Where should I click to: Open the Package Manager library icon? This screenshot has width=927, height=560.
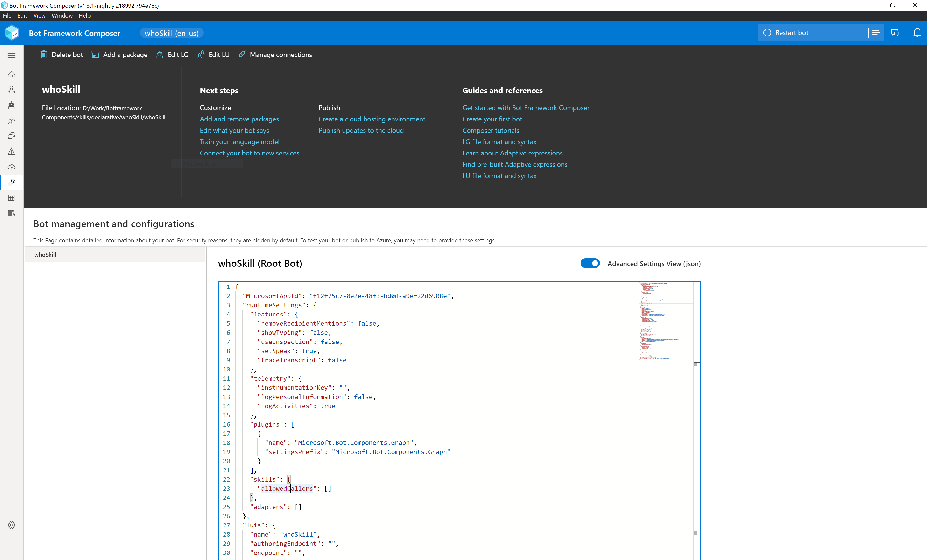[x=12, y=213]
